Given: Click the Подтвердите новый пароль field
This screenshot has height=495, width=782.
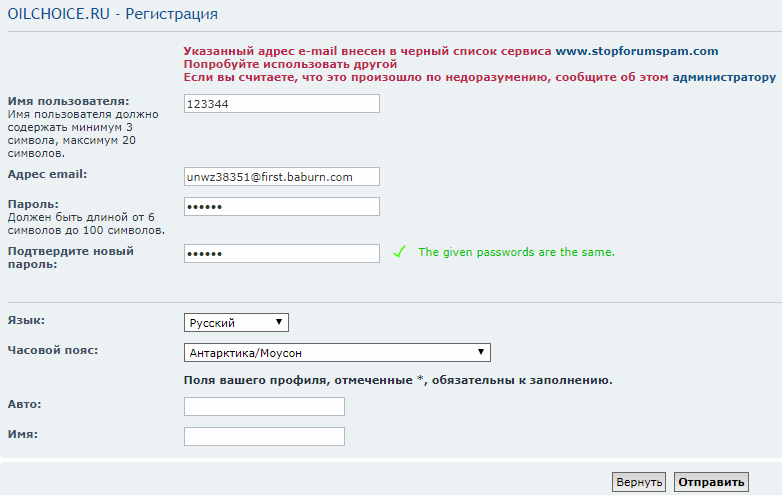Looking at the screenshot, I should point(282,253).
